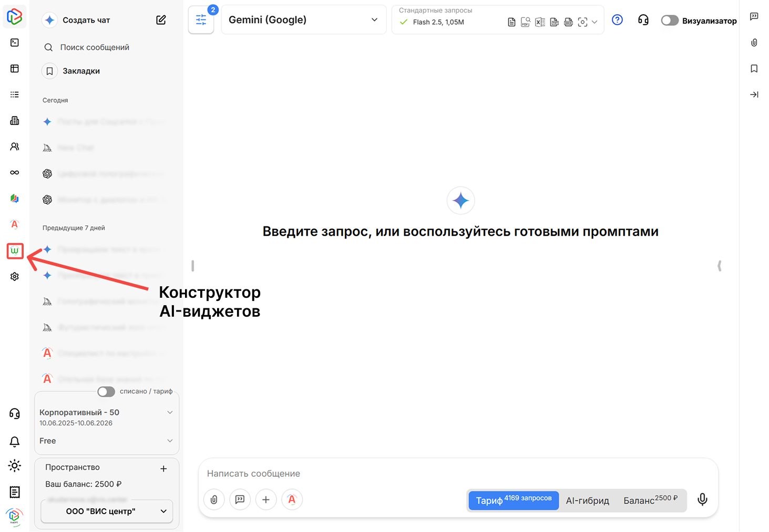This screenshot has width=769, height=532.
Task: Open the AI-widgets constructor in the sidebar
Action: pos(14,251)
